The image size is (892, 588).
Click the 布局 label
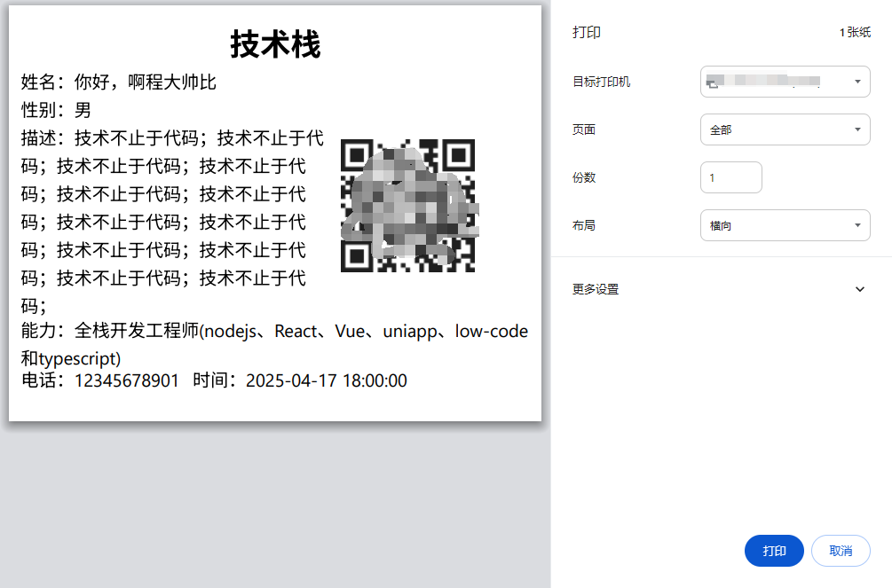(x=584, y=226)
